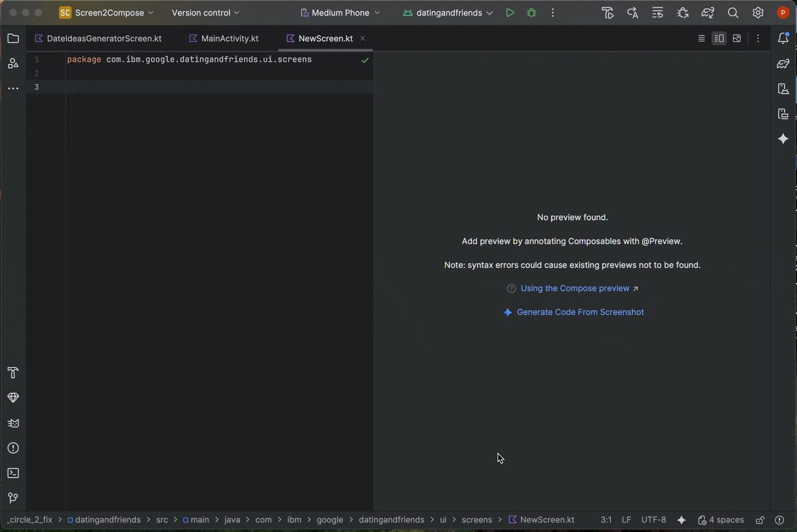Switch editor to Code-only view
The width and height of the screenshot is (797, 532).
tap(702, 39)
